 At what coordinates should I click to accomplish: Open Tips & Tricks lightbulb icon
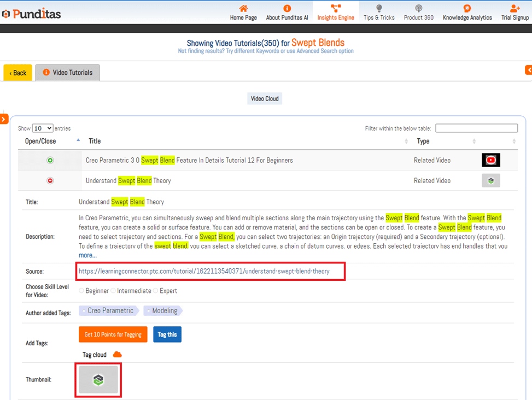click(379, 8)
